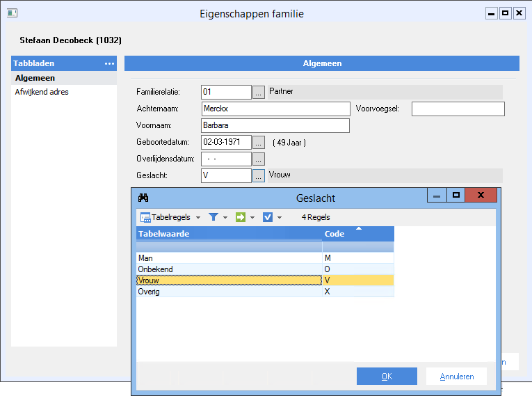The height and width of the screenshot is (396, 532).
Task: Click the application icon in the title bar
Action: click(13, 13)
